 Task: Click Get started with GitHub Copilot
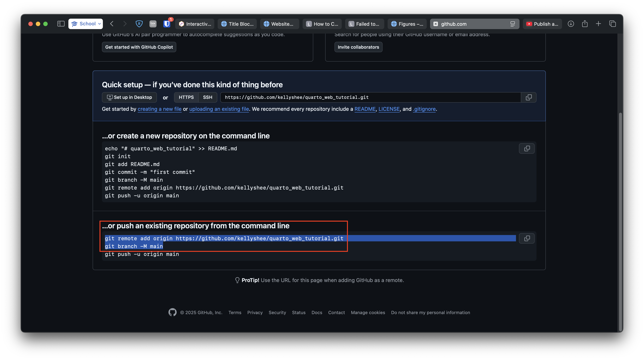139,47
